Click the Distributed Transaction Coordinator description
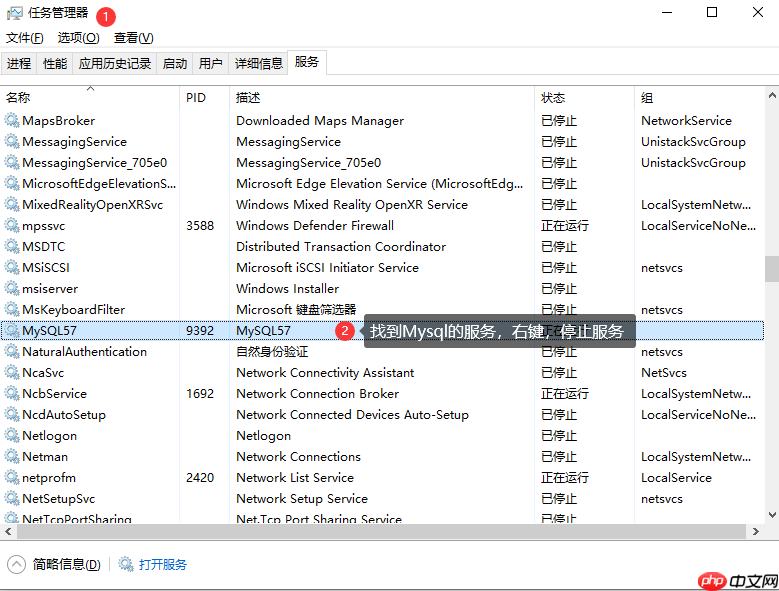Image resolution: width=779 pixels, height=591 pixels. [341, 247]
